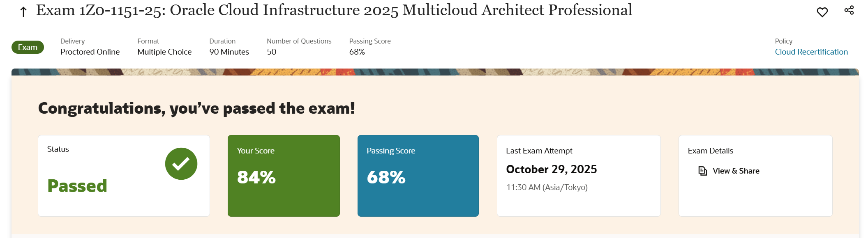Click the View & Share text link
This screenshot has height=238, width=868.
[x=736, y=171]
